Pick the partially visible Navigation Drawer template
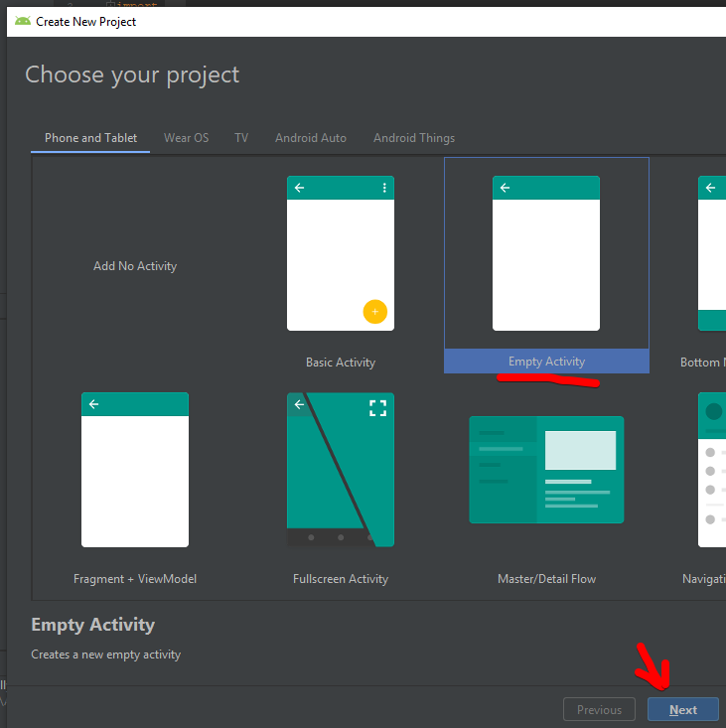726x728 pixels. click(x=711, y=470)
